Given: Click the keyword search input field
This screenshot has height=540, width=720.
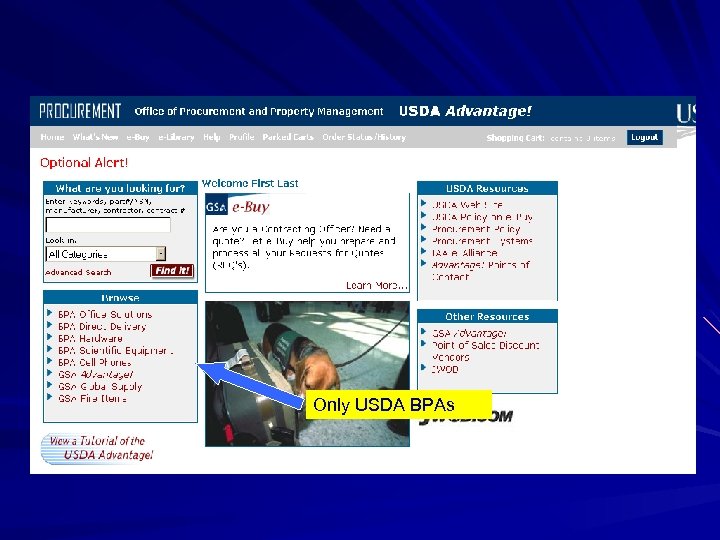Looking at the screenshot, I should pos(108,225).
